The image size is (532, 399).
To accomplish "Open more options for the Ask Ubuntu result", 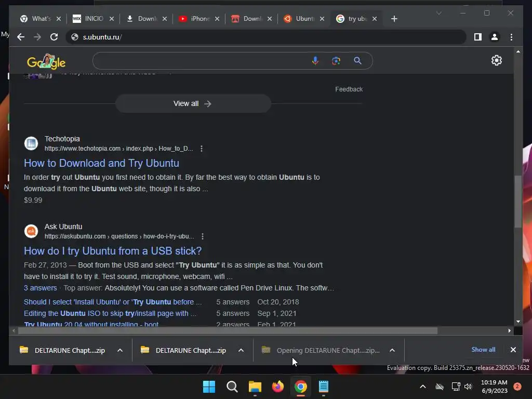I will [x=203, y=236].
